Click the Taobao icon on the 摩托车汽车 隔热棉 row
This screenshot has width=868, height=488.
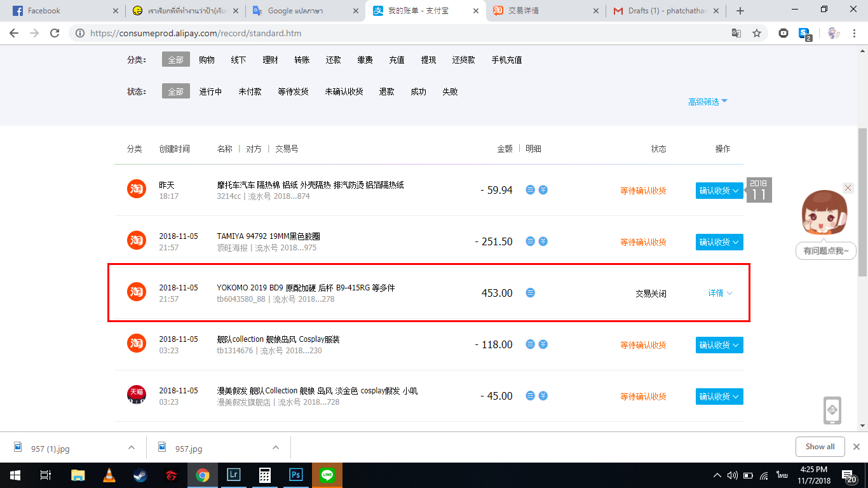(x=137, y=189)
